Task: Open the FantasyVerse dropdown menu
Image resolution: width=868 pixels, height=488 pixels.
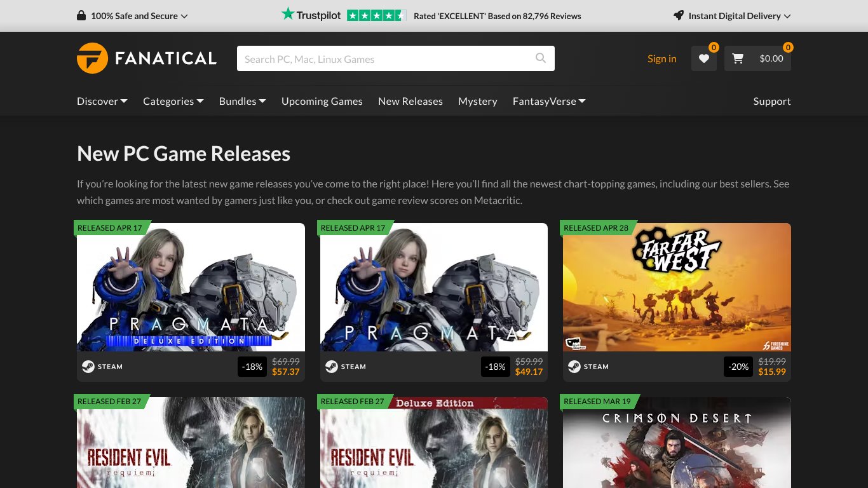Action: 549,101
